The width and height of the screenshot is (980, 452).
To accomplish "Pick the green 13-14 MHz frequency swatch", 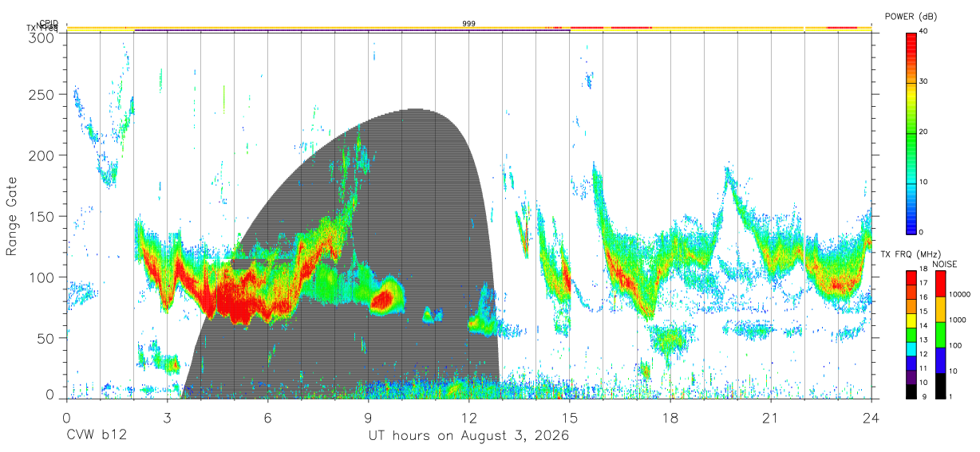I will pos(911,335).
